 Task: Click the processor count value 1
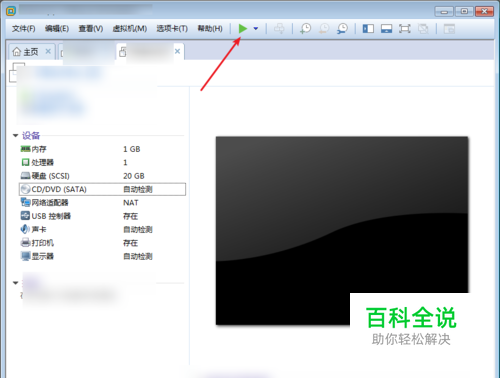(x=125, y=162)
